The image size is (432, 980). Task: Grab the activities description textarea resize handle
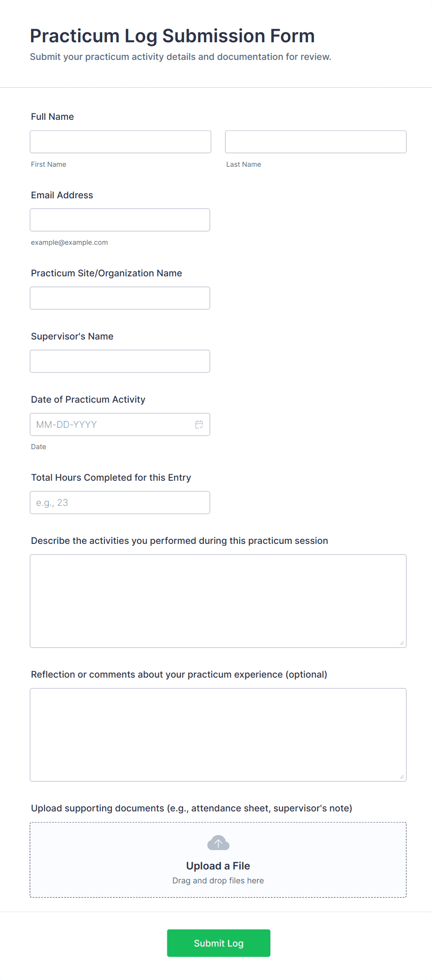[x=401, y=643]
